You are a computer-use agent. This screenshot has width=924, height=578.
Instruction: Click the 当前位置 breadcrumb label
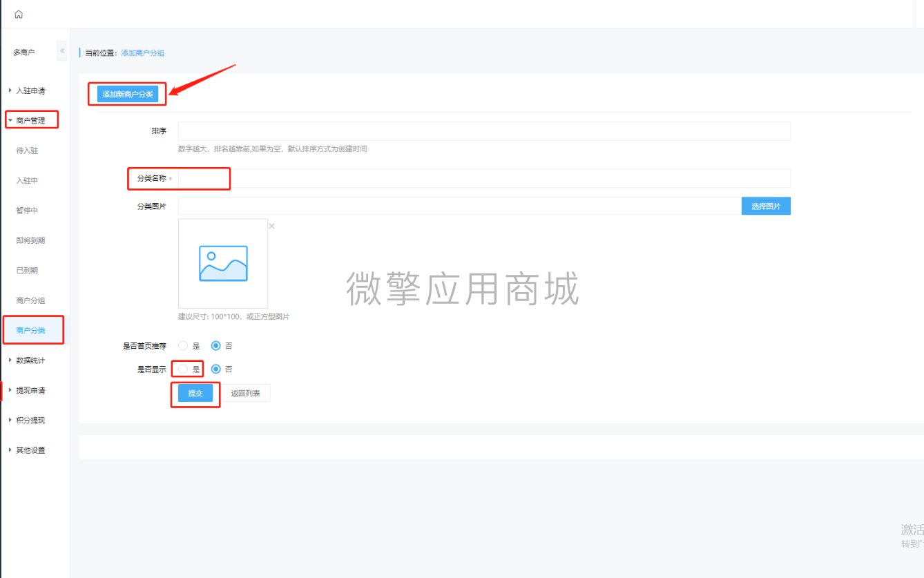(102, 52)
